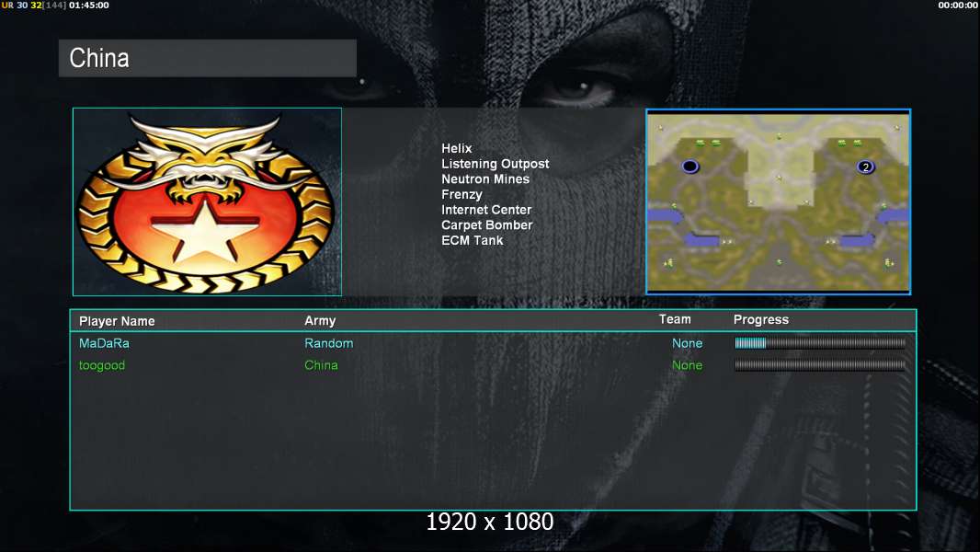Click the Carpet Bomber entry
Screen dimensions: 980x552
tap(487, 225)
